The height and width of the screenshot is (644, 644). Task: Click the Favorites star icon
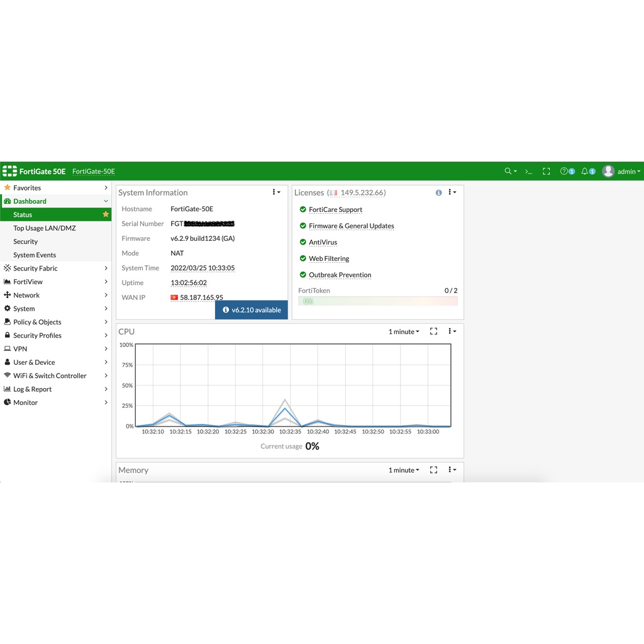7,187
